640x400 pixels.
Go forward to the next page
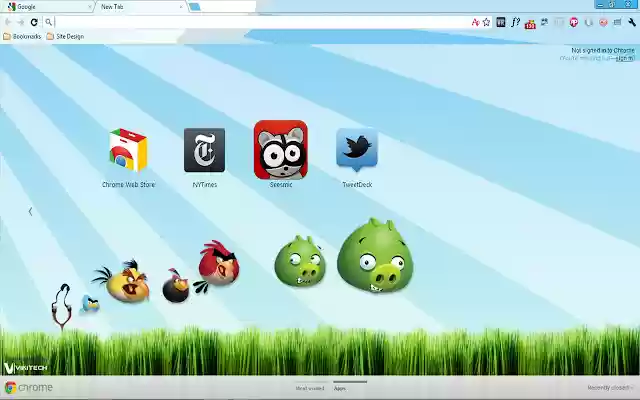click(21, 22)
